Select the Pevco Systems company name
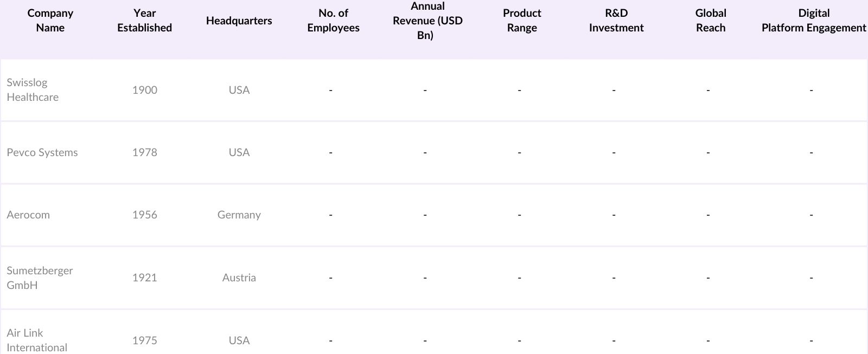This screenshot has height=354, width=868. [x=42, y=152]
